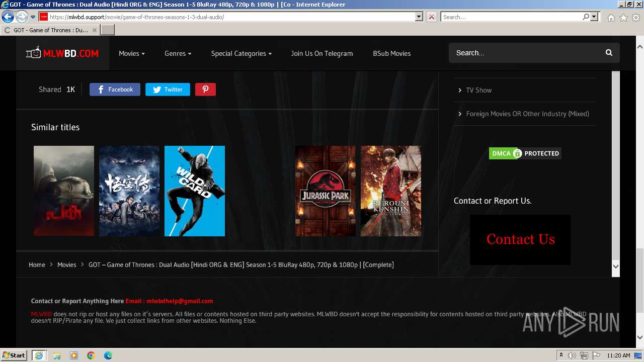Viewport: 644px width, 362px height.
Task: Close the Game of Thrones tab
Action: (x=94, y=30)
